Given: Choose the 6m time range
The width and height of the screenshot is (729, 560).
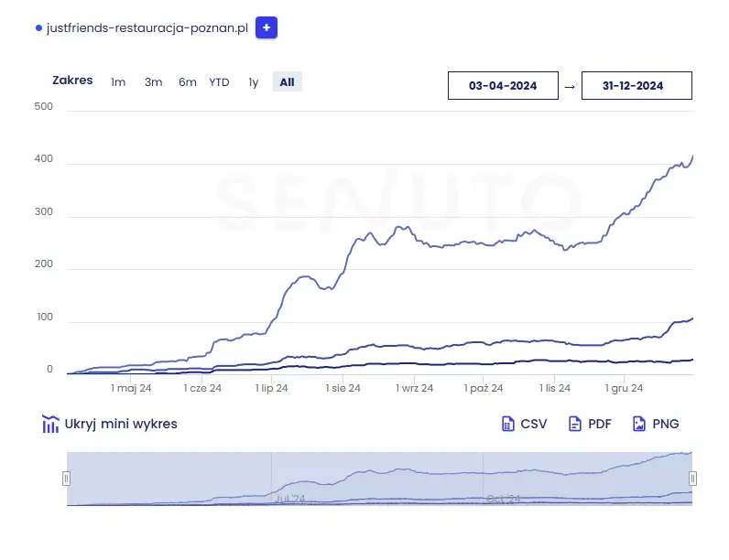Looking at the screenshot, I should pos(188,82).
